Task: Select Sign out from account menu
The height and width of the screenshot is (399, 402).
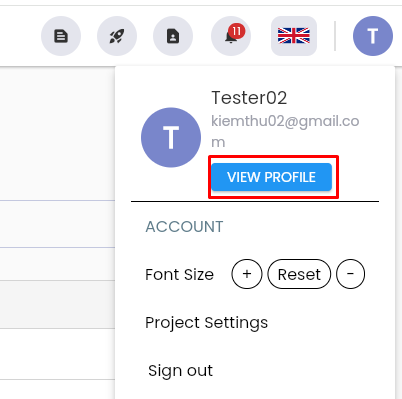Action: tap(180, 371)
